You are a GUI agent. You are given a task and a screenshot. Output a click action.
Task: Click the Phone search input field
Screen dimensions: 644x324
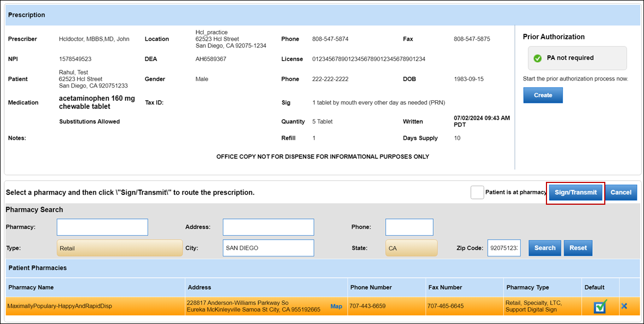[x=409, y=227]
